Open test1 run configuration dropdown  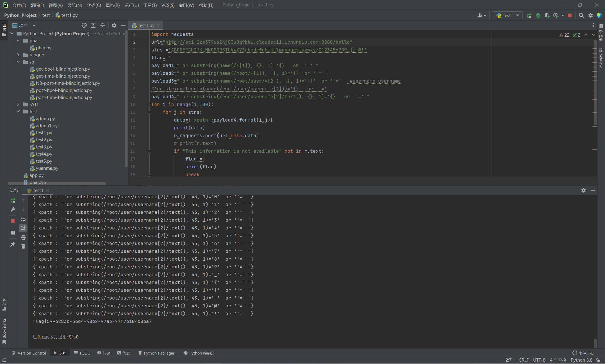point(508,15)
